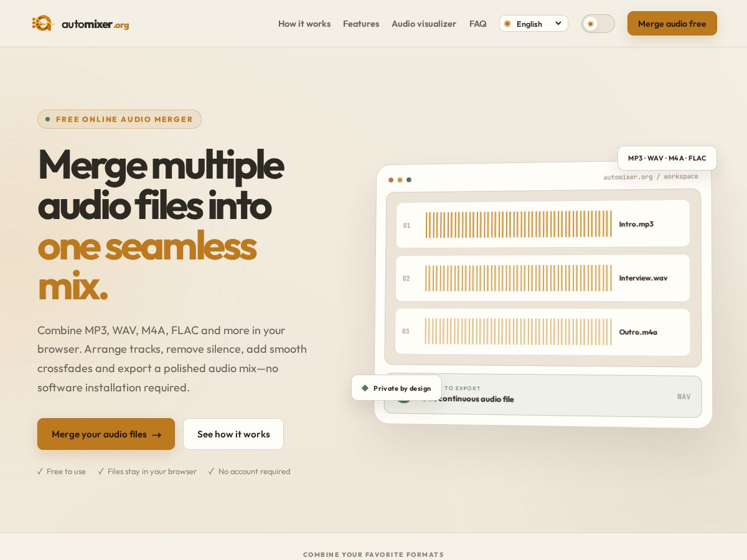Click the automixer.org / workspace path text
This screenshot has height=560, width=747.
click(x=651, y=177)
